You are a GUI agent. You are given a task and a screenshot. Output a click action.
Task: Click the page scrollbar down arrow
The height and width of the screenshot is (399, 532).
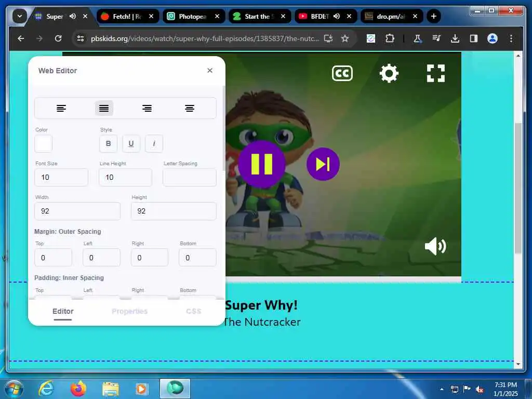coord(518,364)
